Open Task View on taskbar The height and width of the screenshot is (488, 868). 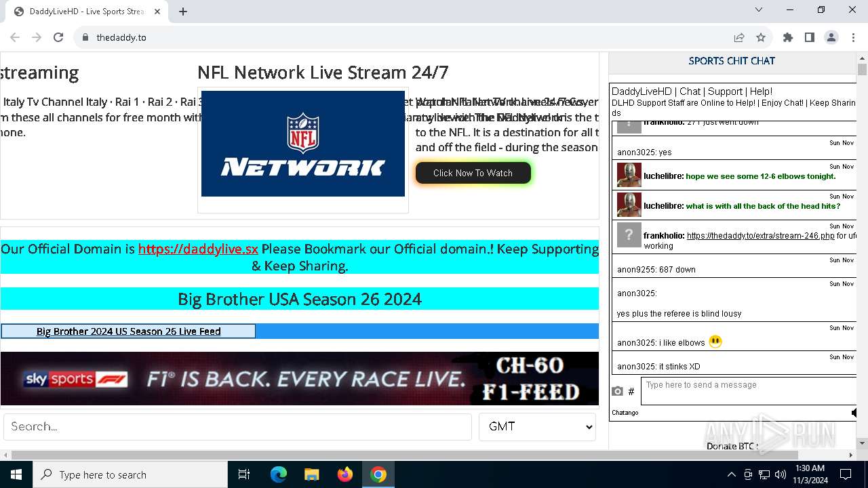tap(244, 474)
